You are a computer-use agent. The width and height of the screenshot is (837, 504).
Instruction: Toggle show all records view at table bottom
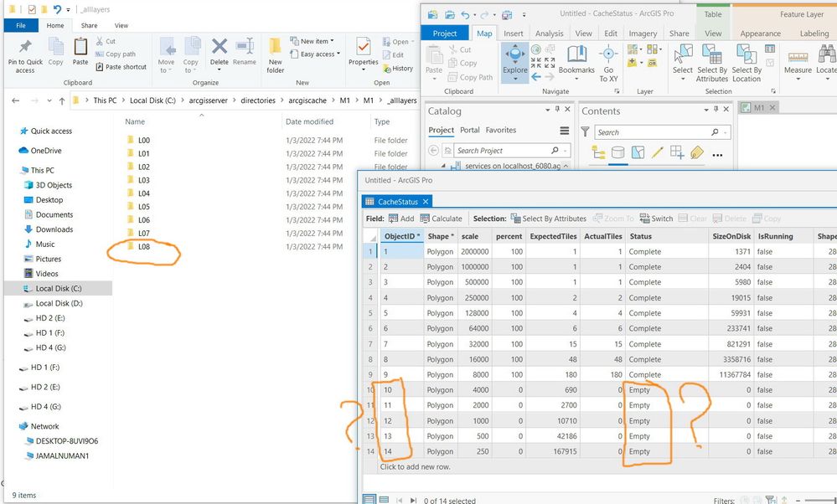[x=369, y=500]
